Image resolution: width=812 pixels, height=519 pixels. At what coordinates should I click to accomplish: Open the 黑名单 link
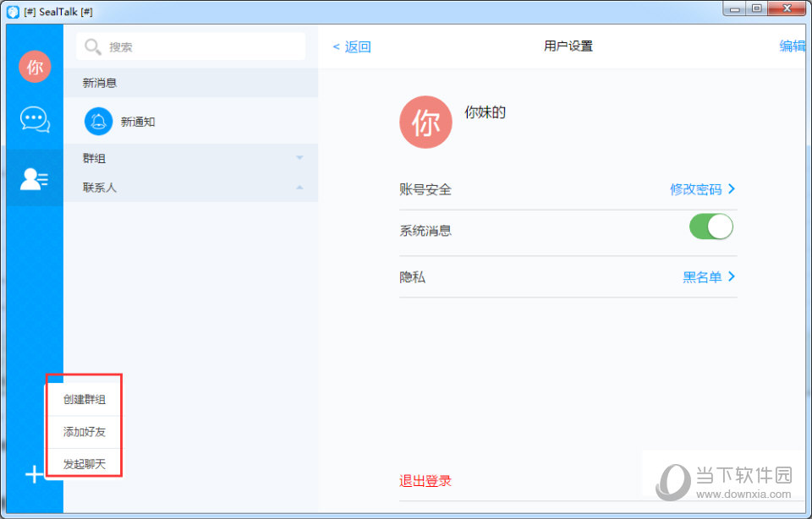[x=702, y=277]
